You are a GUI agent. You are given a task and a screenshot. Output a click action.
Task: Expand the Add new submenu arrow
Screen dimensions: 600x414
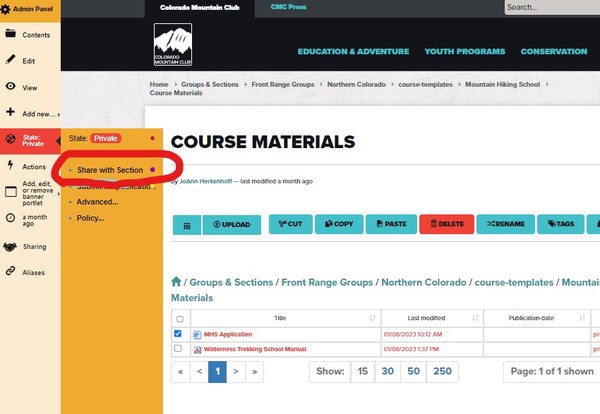pyautogui.click(x=59, y=114)
